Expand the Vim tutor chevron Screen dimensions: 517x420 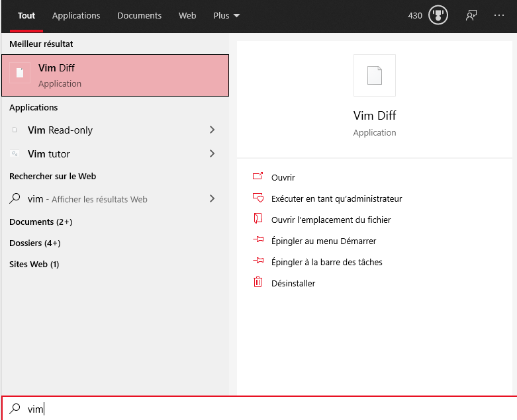[x=212, y=153]
